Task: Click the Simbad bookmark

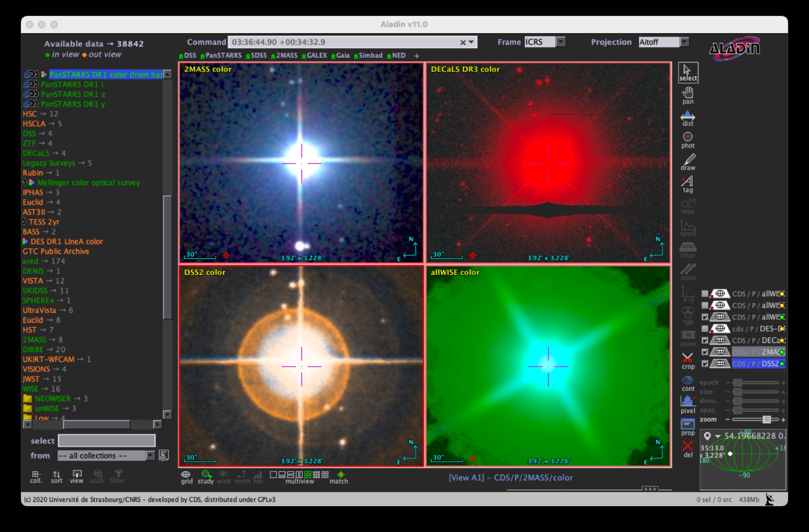Action: [x=370, y=55]
